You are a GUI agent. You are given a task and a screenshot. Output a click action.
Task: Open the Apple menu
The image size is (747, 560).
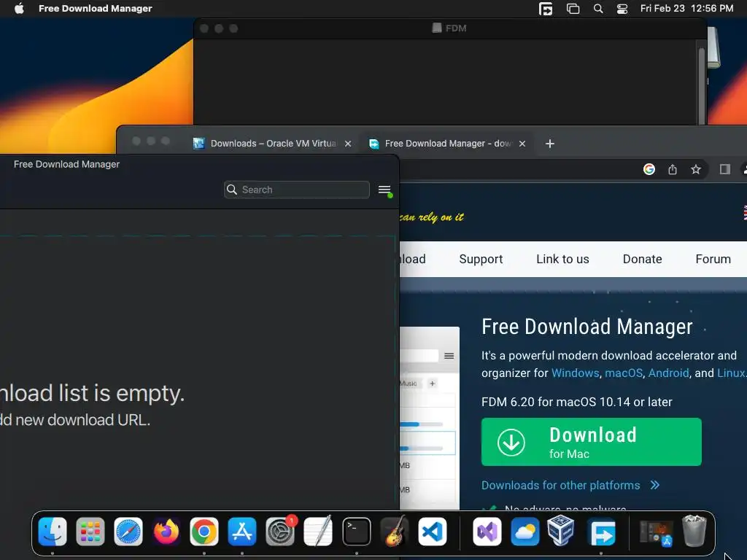(x=19, y=8)
